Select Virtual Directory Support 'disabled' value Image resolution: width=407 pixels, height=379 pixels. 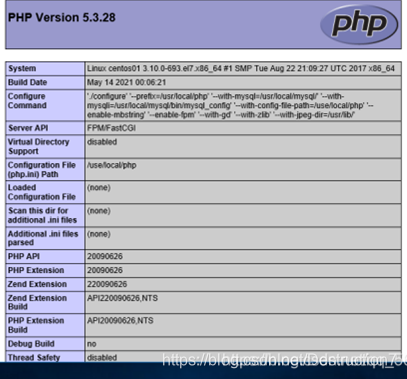[102, 142]
